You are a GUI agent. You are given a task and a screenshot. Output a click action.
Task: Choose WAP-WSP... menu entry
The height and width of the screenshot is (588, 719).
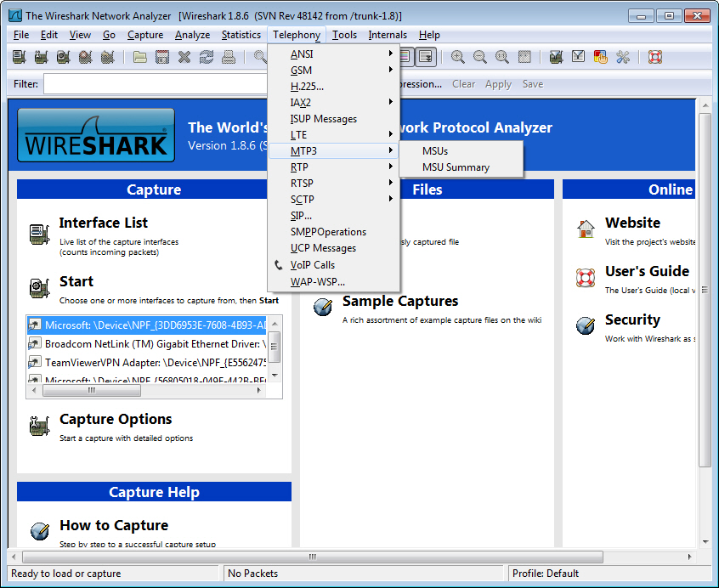click(x=333, y=281)
